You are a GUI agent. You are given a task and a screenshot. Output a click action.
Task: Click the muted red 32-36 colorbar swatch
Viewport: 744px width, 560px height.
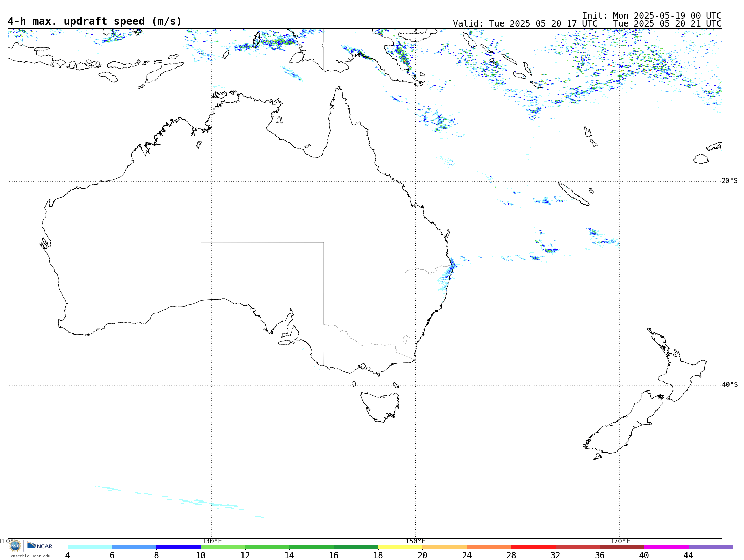pyautogui.click(x=578, y=547)
